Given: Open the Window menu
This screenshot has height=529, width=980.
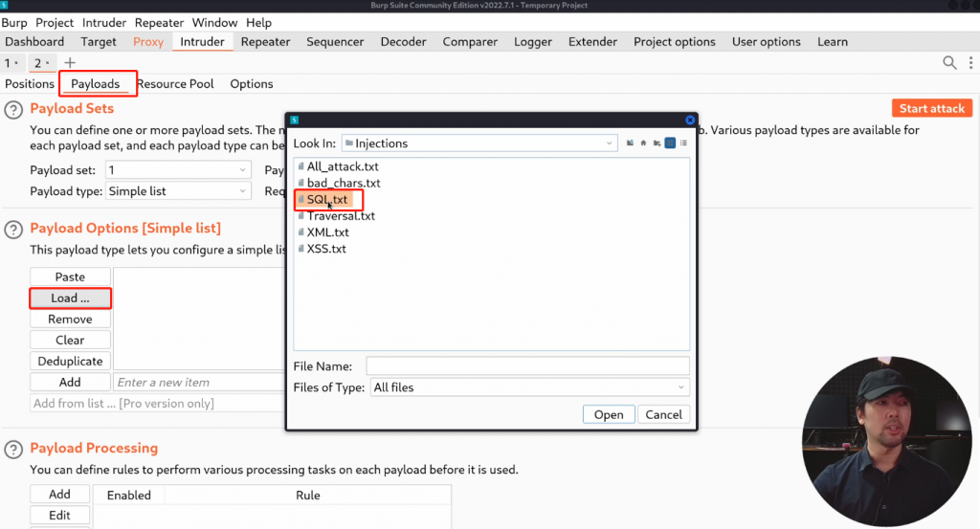Looking at the screenshot, I should tap(214, 23).
